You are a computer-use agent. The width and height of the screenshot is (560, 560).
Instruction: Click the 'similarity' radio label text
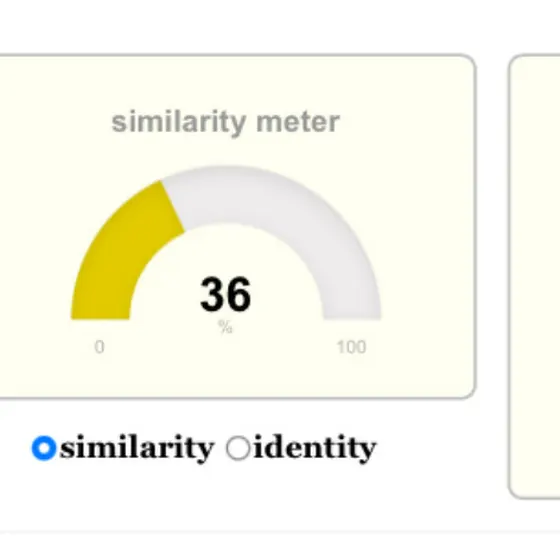click(137, 448)
